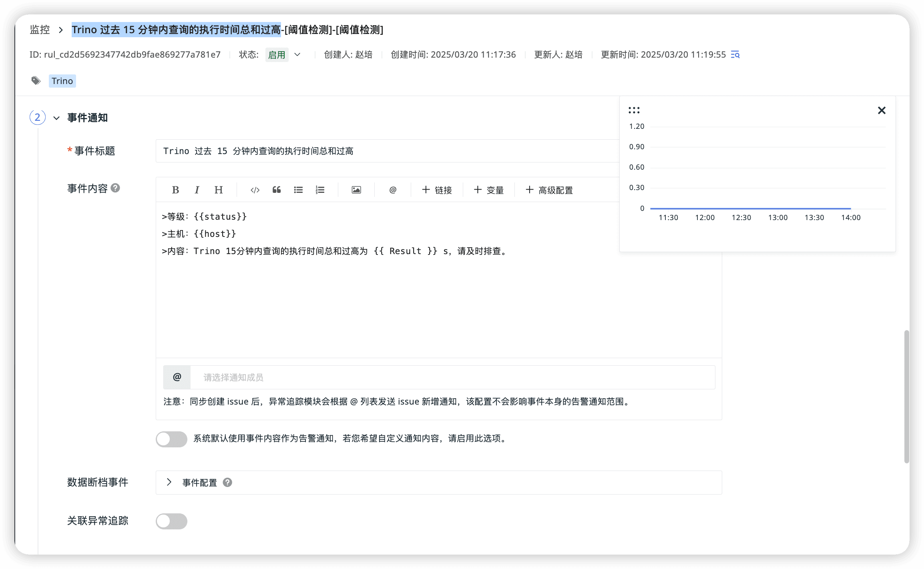
Task: Click the + 高级配置 button
Action: (x=549, y=190)
